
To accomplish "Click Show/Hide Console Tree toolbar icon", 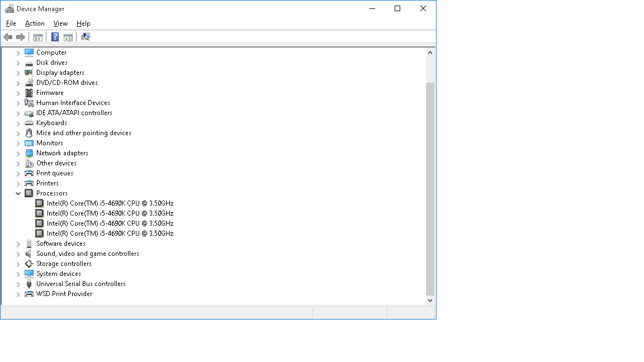I will [x=38, y=37].
